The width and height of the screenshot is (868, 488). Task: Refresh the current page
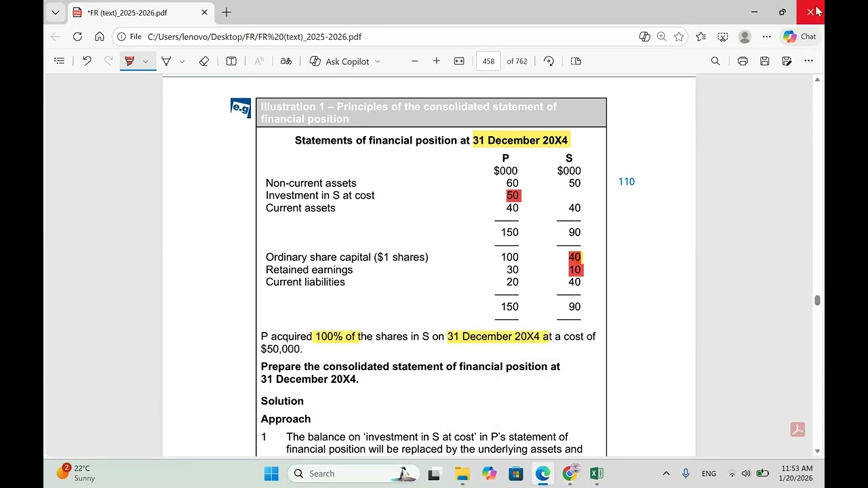(77, 37)
